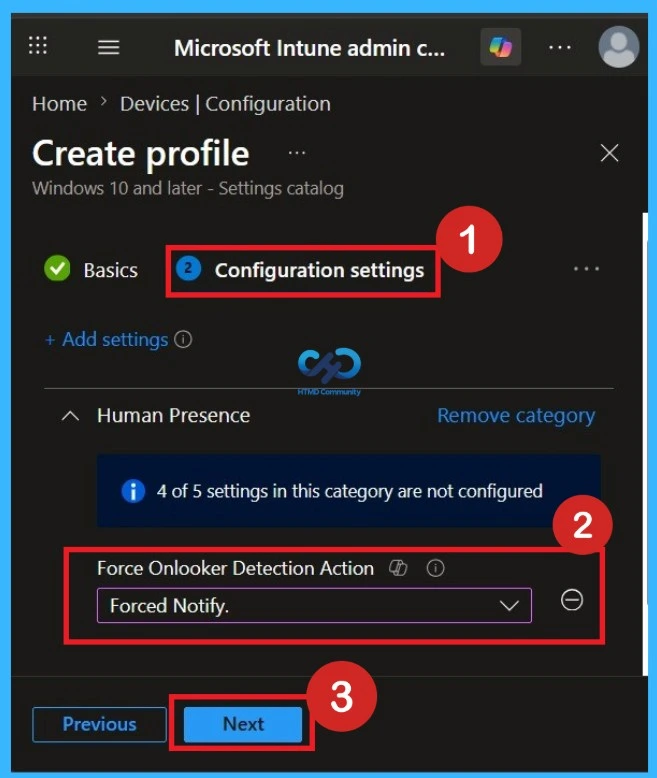Show info for Force Onlooker Detection Action

point(435,568)
